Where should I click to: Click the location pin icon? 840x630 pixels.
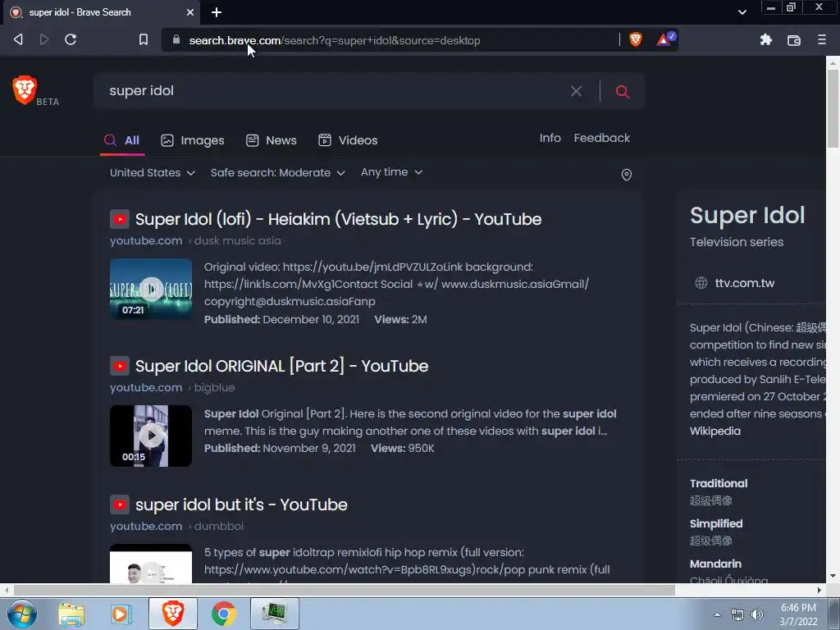pos(626,175)
